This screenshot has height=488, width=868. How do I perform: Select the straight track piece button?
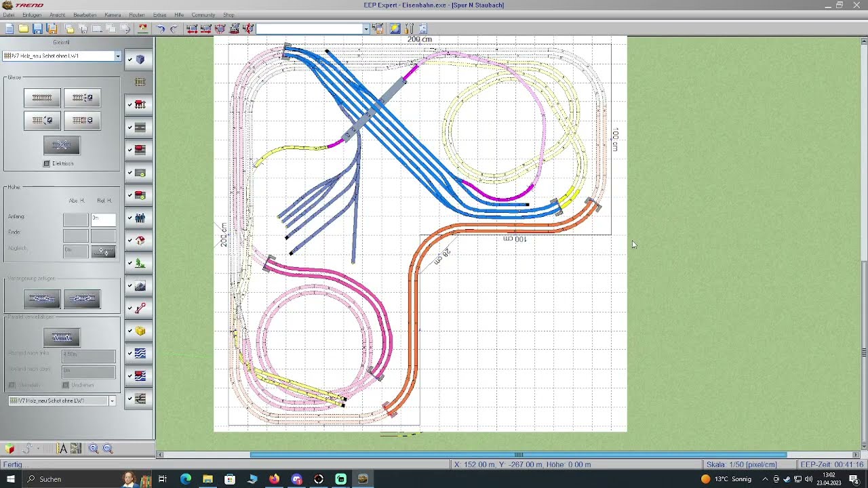coord(42,98)
